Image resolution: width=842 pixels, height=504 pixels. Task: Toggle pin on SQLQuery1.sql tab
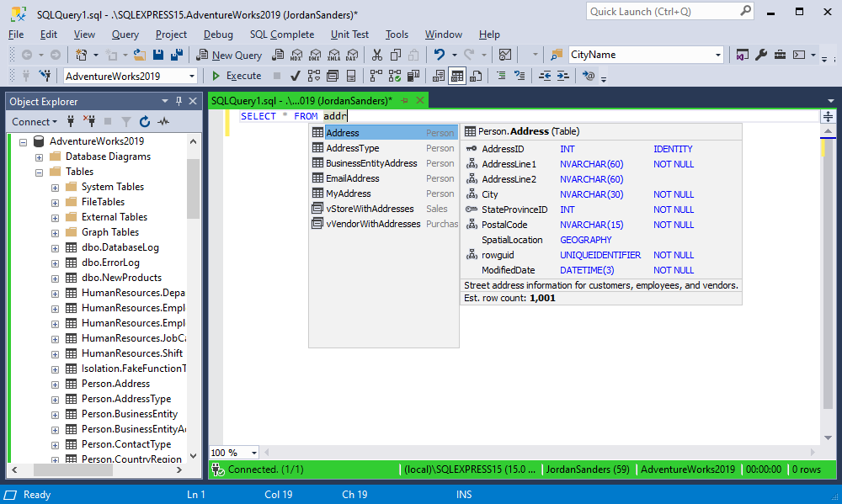point(404,100)
